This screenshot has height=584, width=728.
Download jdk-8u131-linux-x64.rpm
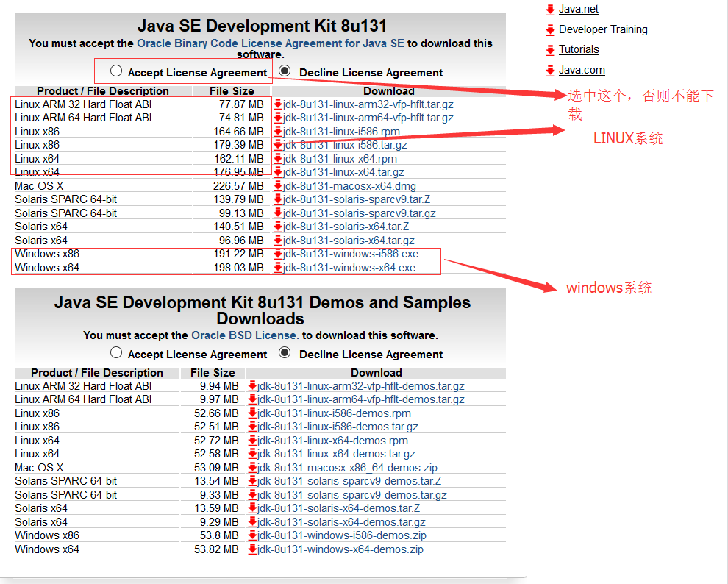click(340, 159)
